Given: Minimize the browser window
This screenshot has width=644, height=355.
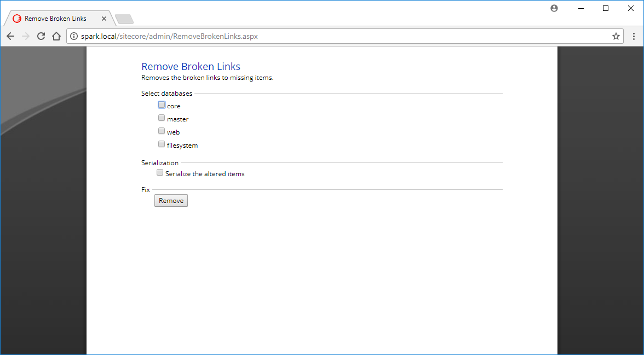Looking at the screenshot, I should pos(580,8).
